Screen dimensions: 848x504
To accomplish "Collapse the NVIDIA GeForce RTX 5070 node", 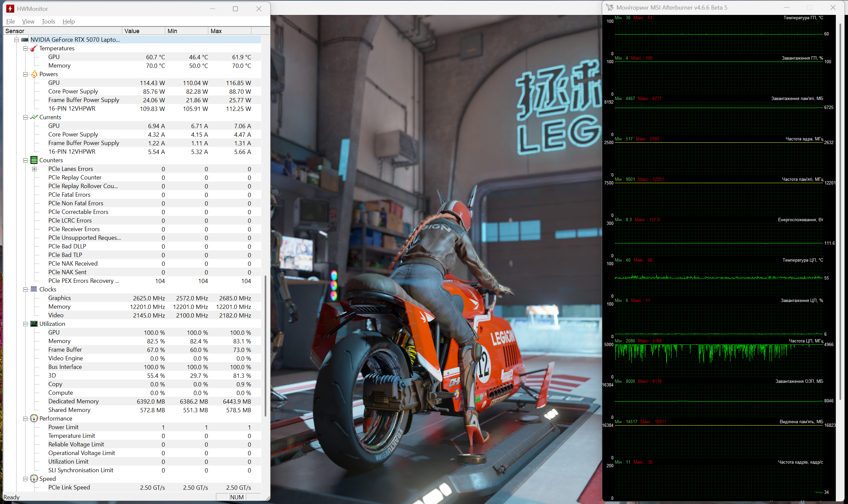I will click(16, 40).
